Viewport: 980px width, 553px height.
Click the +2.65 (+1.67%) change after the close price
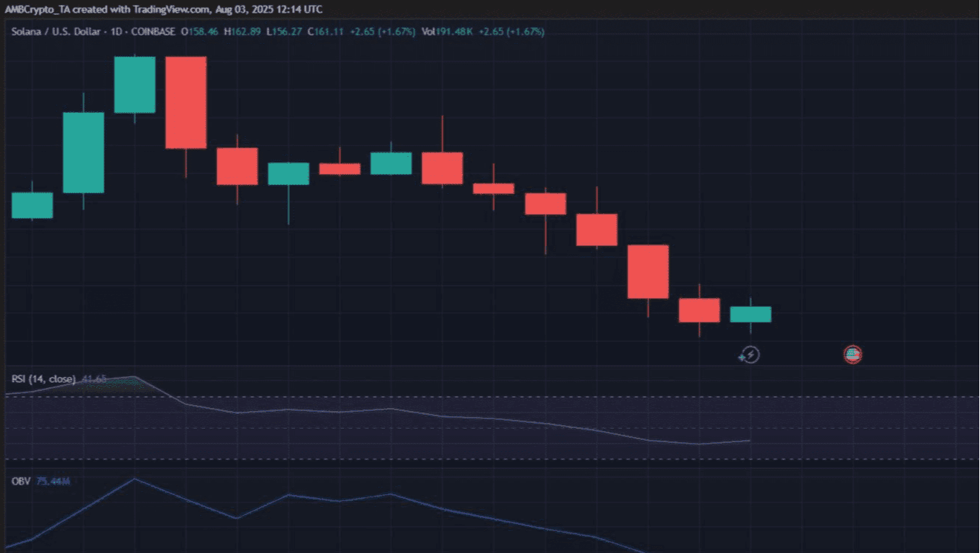point(383,32)
